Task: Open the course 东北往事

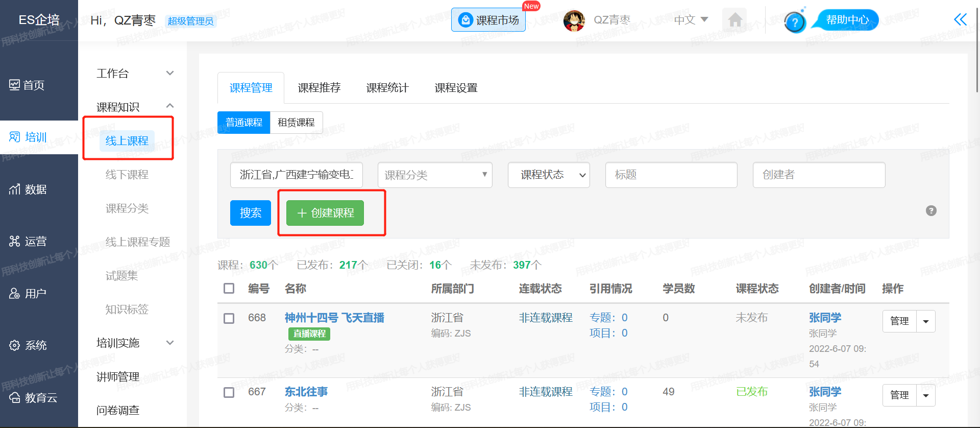Action: pos(306,392)
